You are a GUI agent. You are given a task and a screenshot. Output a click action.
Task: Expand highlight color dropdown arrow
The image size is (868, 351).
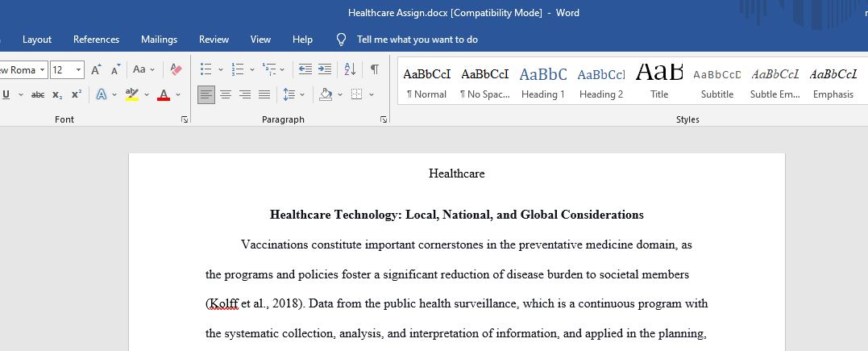tap(147, 95)
